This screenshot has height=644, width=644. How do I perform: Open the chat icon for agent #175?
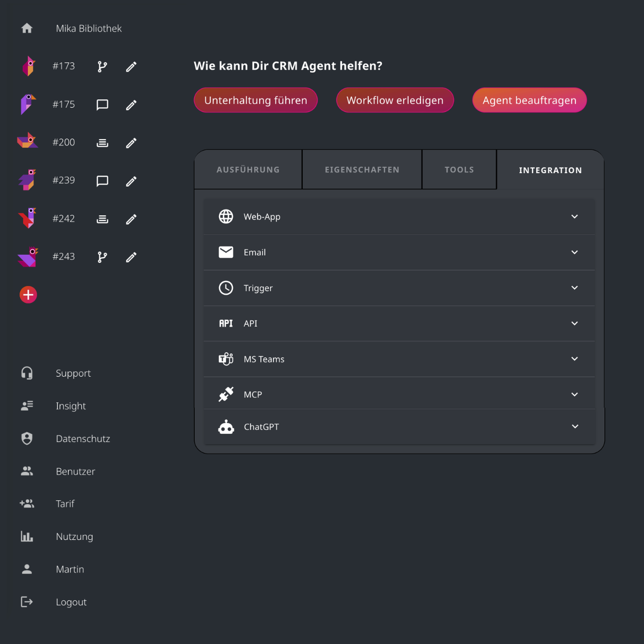[x=103, y=105]
